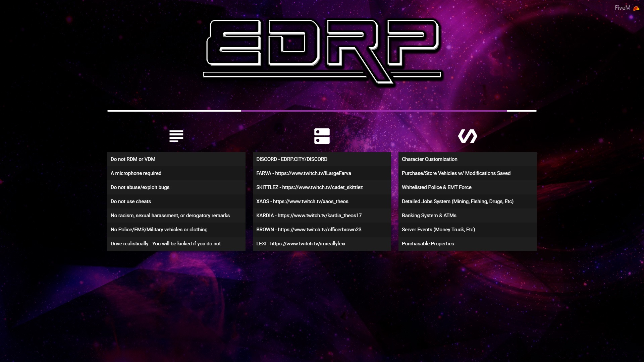Click the purple loading progress bar
The height and width of the screenshot is (362, 644).
point(374,111)
